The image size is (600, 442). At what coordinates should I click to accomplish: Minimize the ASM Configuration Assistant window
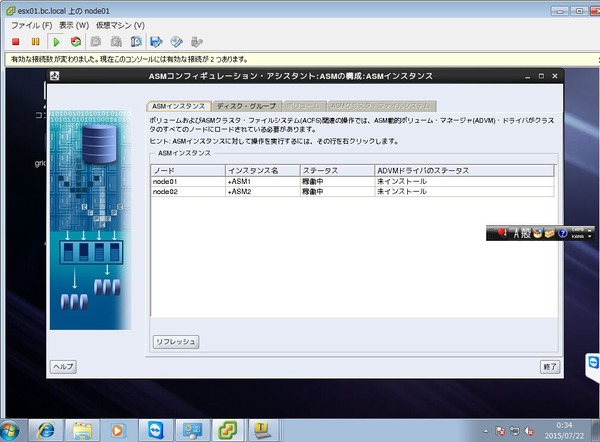[x=528, y=77]
